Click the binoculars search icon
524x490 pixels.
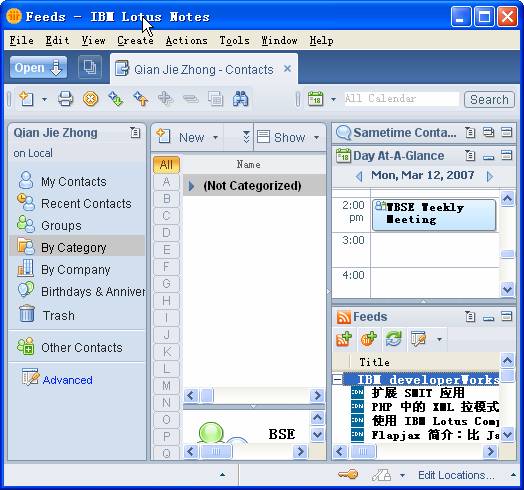point(241,99)
